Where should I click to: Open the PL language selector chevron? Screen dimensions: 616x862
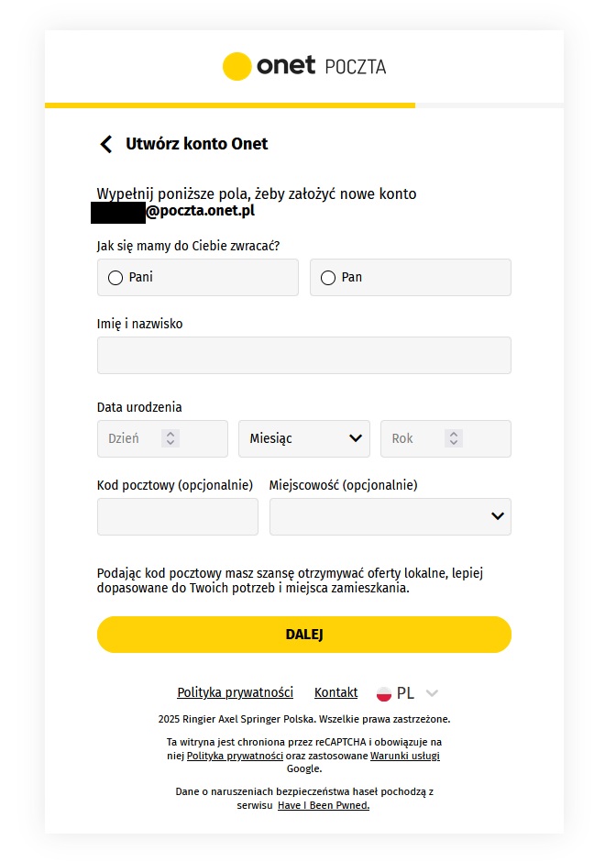tap(433, 693)
